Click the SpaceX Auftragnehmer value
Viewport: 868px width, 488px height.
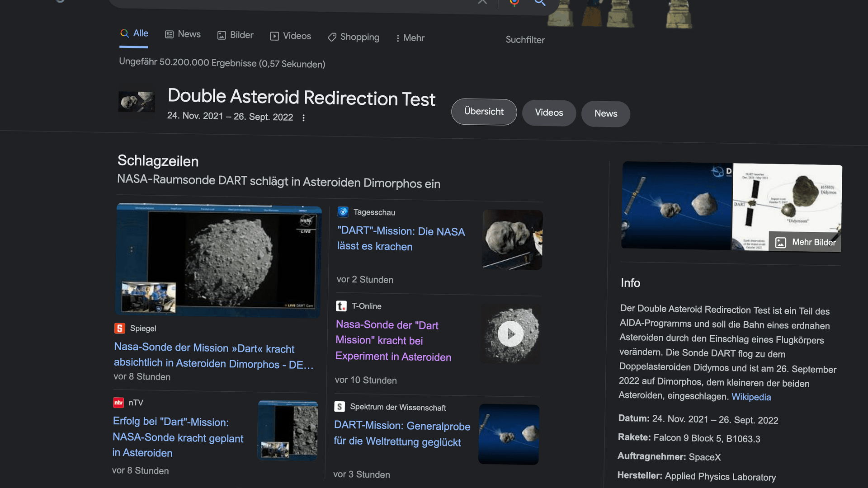[x=704, y=457]
